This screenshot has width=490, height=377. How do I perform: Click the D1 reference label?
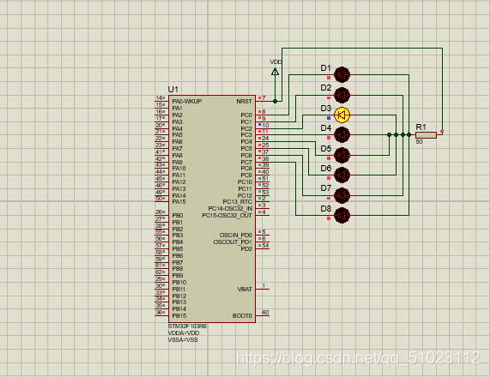click(x=326, y=68)
